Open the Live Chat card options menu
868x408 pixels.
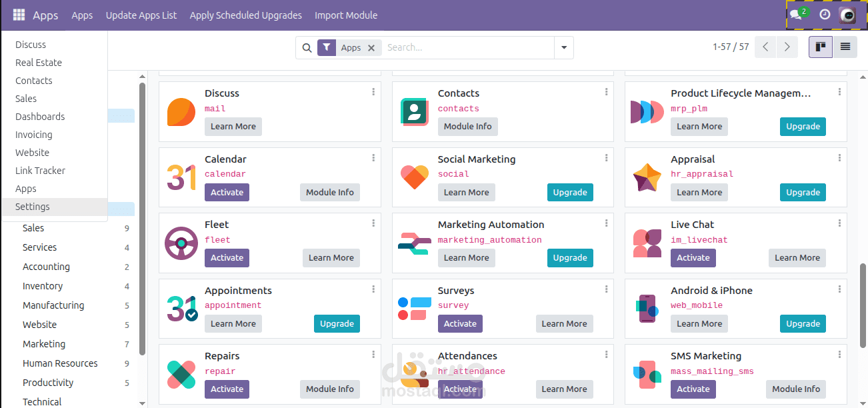(839, 223)
